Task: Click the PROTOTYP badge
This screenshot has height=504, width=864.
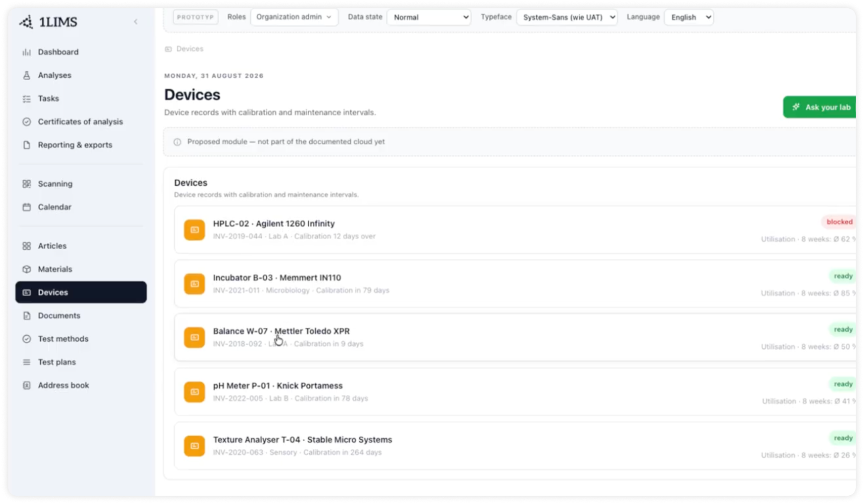Action: (x=195, y=17)
